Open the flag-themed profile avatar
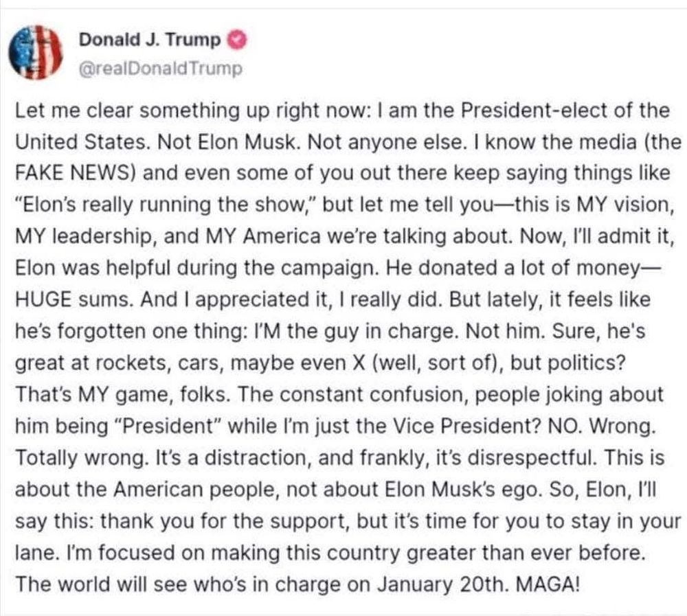 (36, 52)
